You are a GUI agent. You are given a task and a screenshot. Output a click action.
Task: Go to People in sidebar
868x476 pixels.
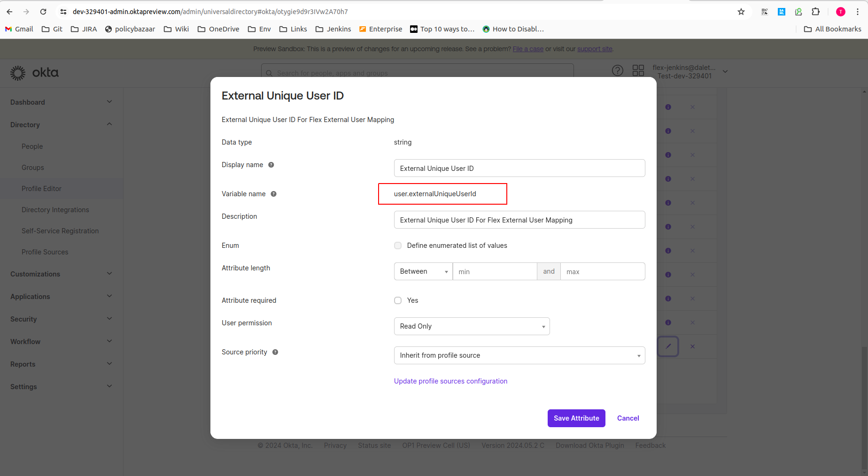tap(32, 146)
